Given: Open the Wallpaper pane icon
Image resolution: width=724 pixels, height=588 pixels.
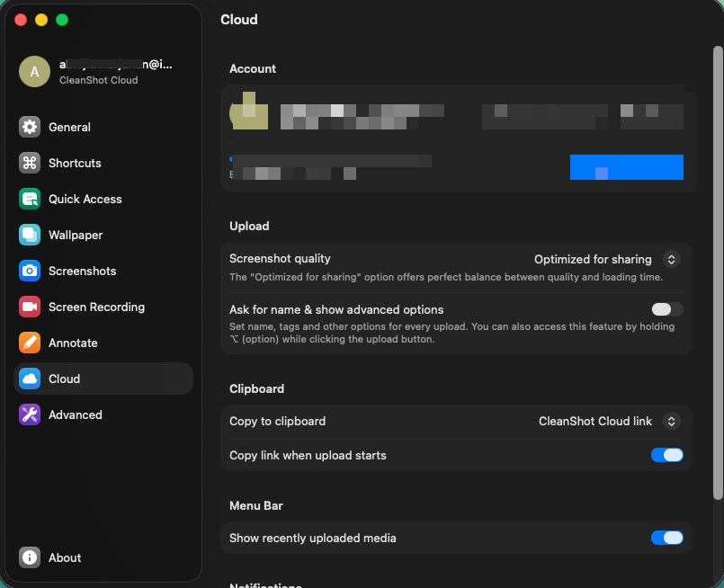Looking at the screenshot, I should [x=30, y=235].
